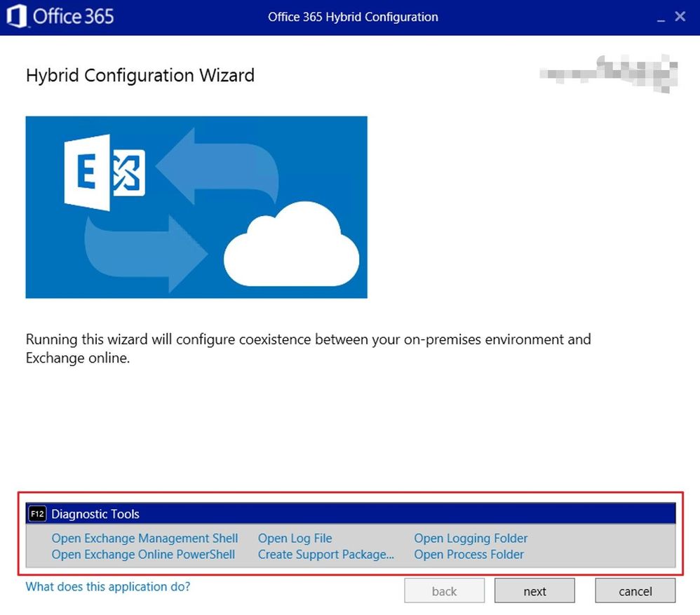Close the Hybrid Configuration window

[x=680, y=17]
